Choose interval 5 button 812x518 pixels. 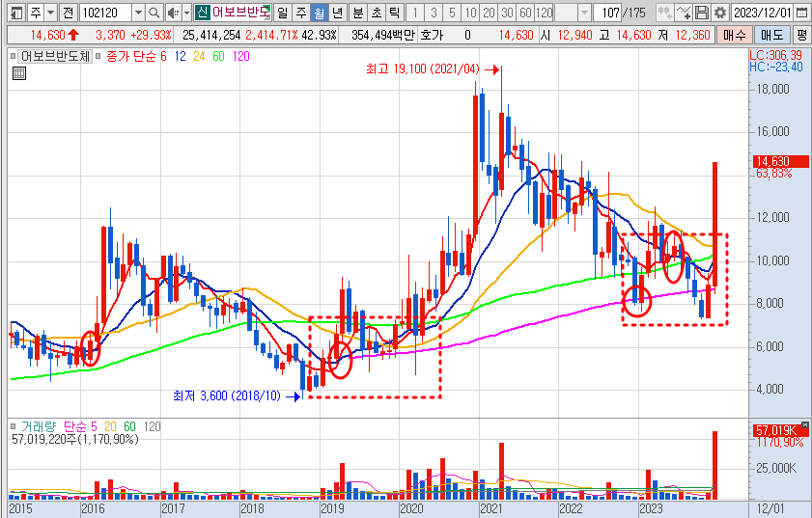[452, 13]
